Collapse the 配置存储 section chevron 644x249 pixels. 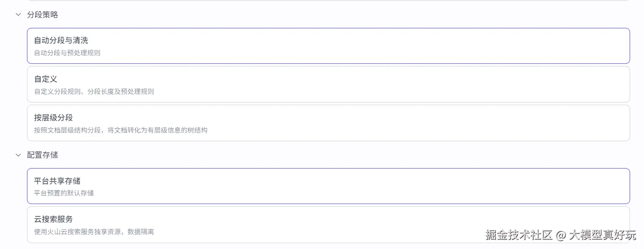pyautogui.click(x=18, y=155)
